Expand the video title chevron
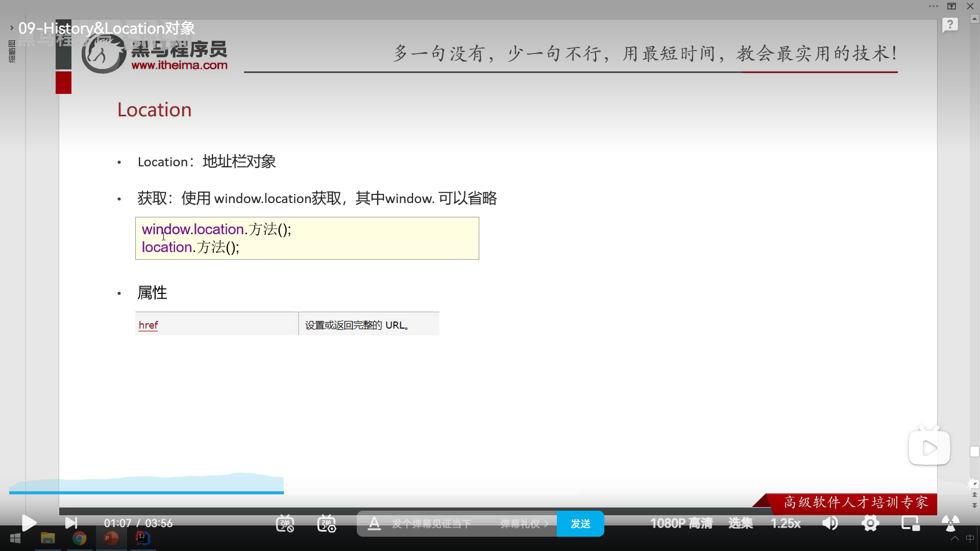Viewport: 980px width, 551px height. [12, 28]
